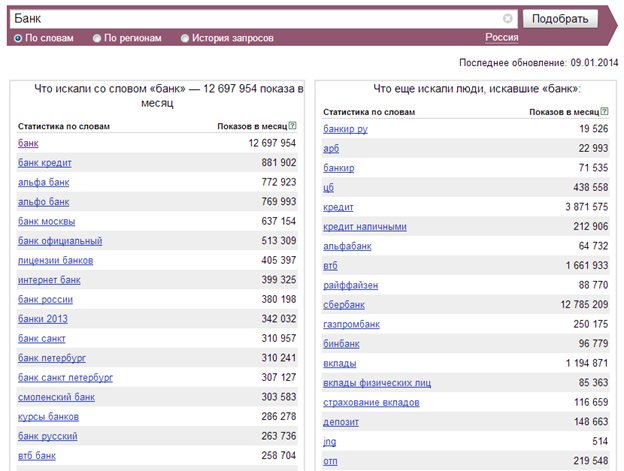Open the 'курсы банков' keyword link
This screenshot has height=471, width=624.
pyautogui.click(x=48, y=417)
